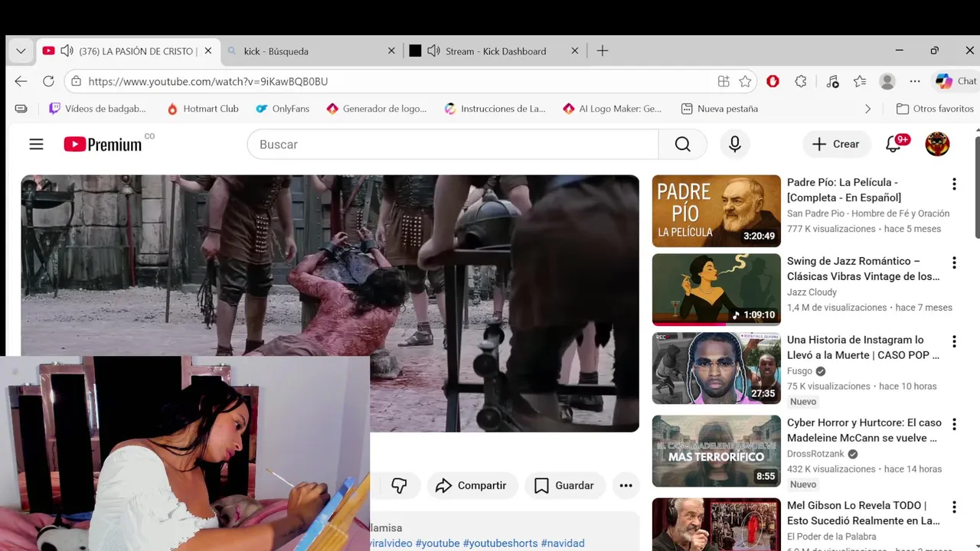Open options menu for Swing de Jazz video
Screen dimensions: 980x551
[x=954, y=262]
